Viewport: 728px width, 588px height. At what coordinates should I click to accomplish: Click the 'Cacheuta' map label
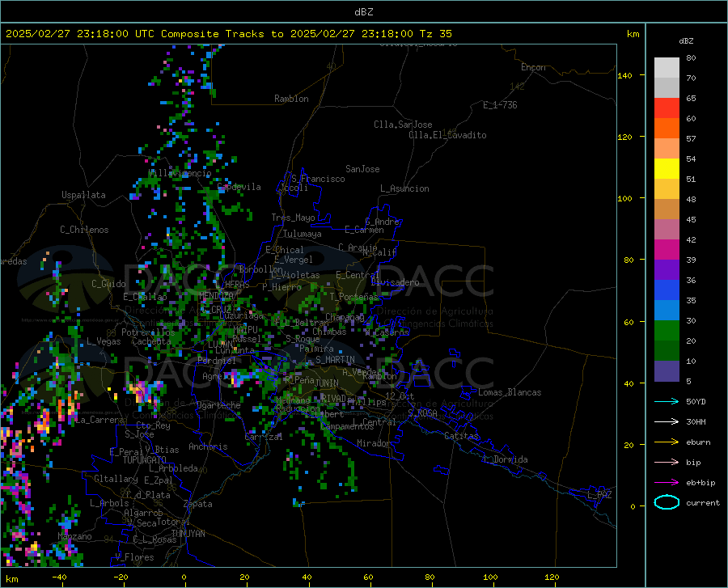(x=151, y=341)
